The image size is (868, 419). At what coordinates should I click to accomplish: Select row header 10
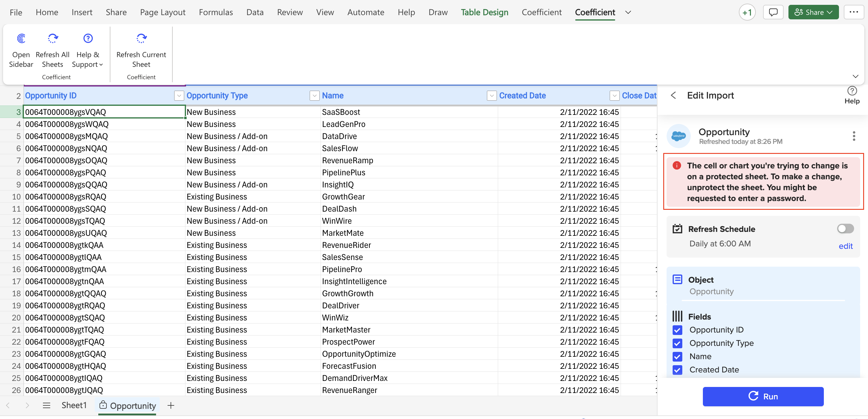pos(12,197)
